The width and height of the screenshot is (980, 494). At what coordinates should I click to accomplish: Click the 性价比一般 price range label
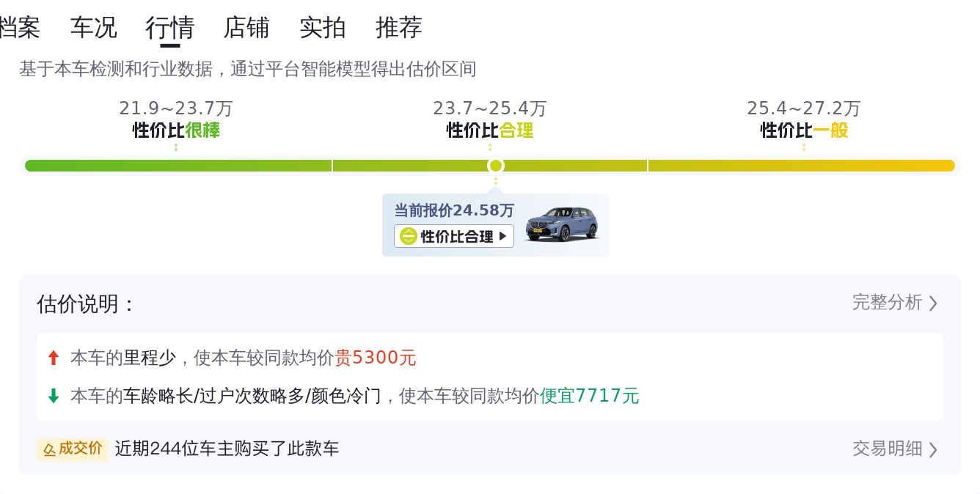point(804,130)
